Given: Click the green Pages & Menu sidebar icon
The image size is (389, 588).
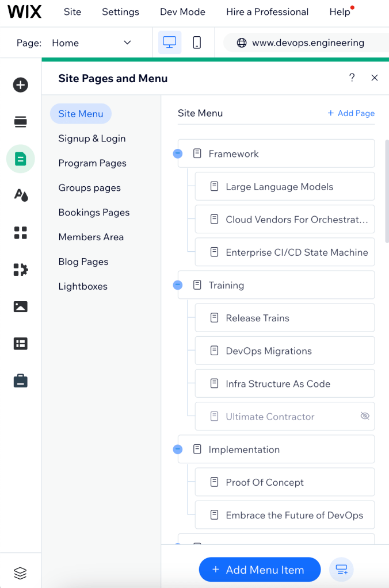Looking at the screenshot, I should [21, 159].
